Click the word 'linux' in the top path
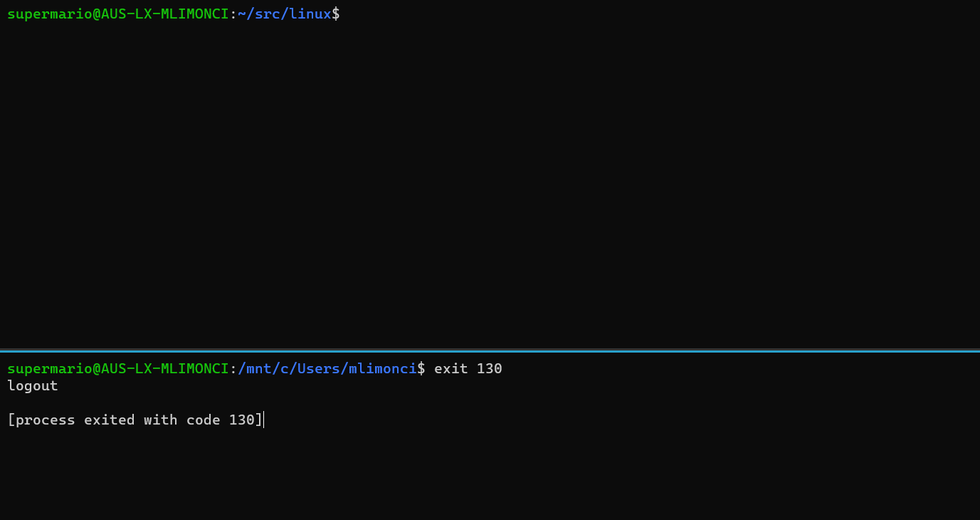 (310, 14)
